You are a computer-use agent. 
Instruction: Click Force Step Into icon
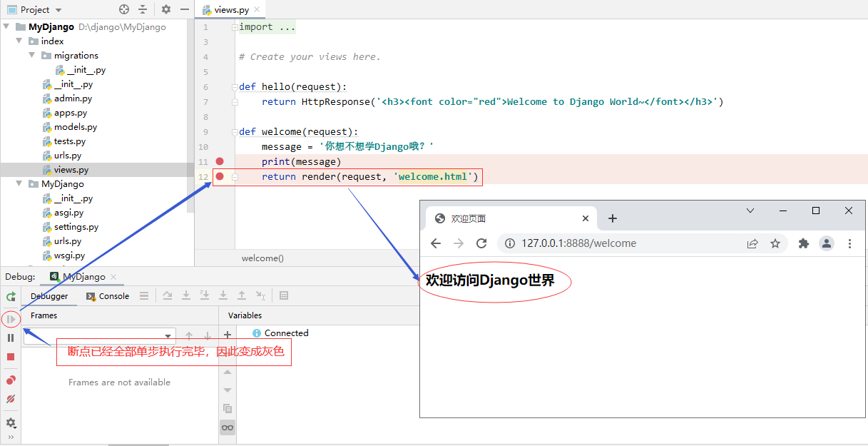pos(223,295)
